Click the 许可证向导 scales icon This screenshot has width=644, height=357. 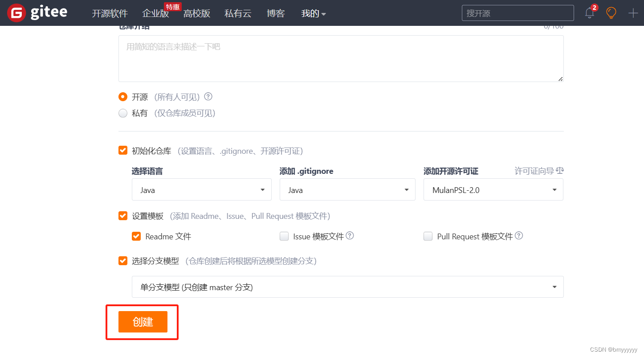[560, 171]
